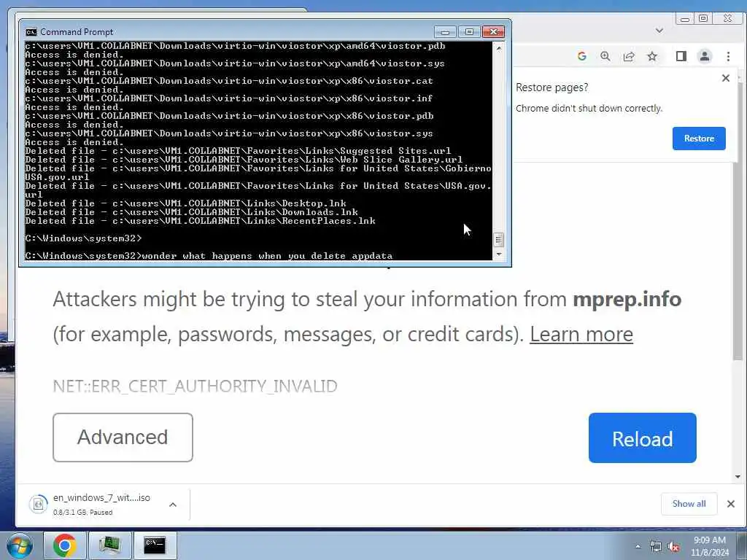
Task: Maximize the Command Prompt window
Action: pos(469,32)
